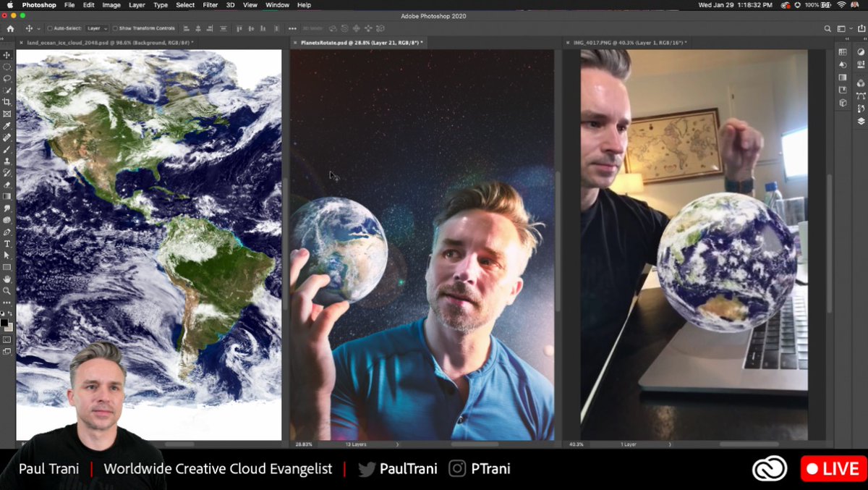Open the Adjustments panel icon

pyautogui.click(x=861, y=51)
